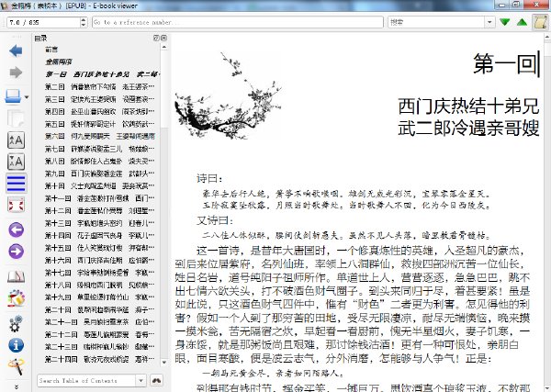Go to chapter 第二十回 entry
551x392 pixels.
[99, 309]
